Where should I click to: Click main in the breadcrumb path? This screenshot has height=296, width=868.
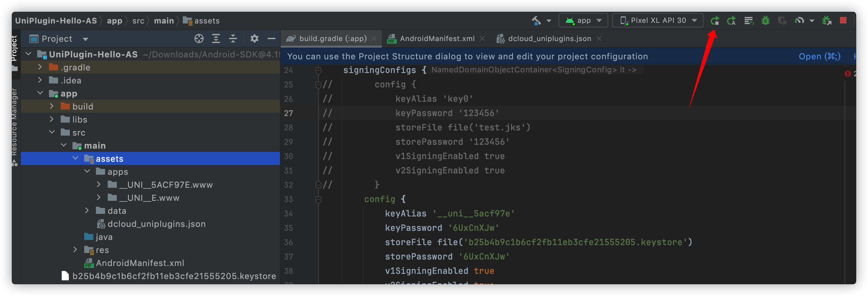pos(164,21)
